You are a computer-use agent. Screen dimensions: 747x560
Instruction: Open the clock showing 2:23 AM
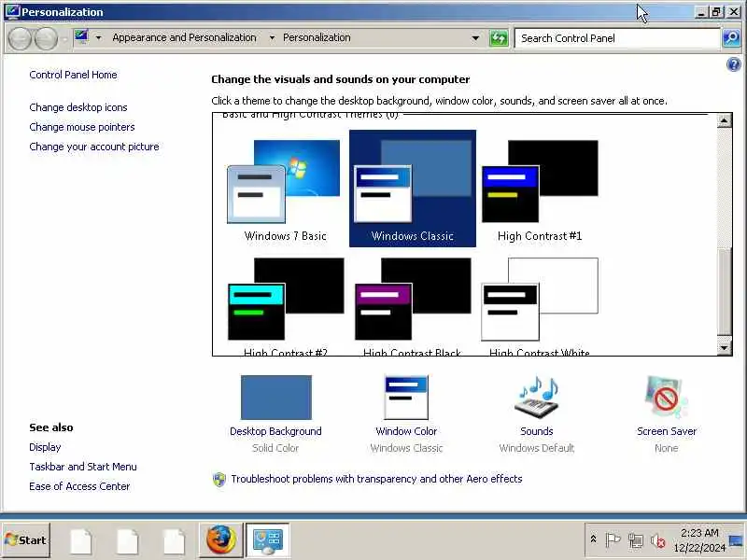pyautogui.click(x=699, y=540)
